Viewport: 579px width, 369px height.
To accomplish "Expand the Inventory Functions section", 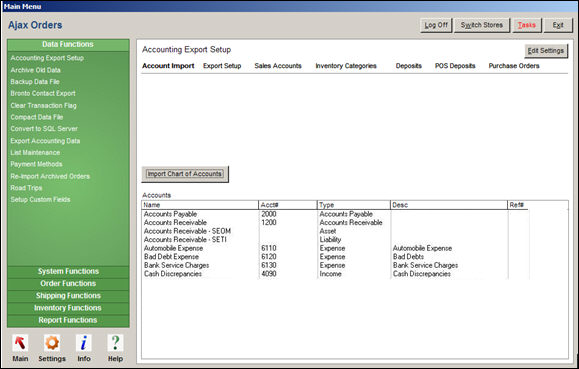I will coord(68,308).
